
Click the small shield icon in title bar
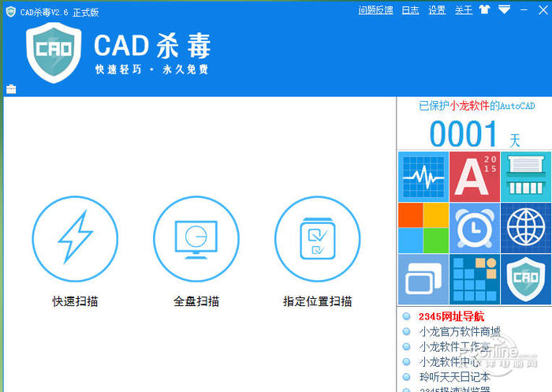point(11,12)
